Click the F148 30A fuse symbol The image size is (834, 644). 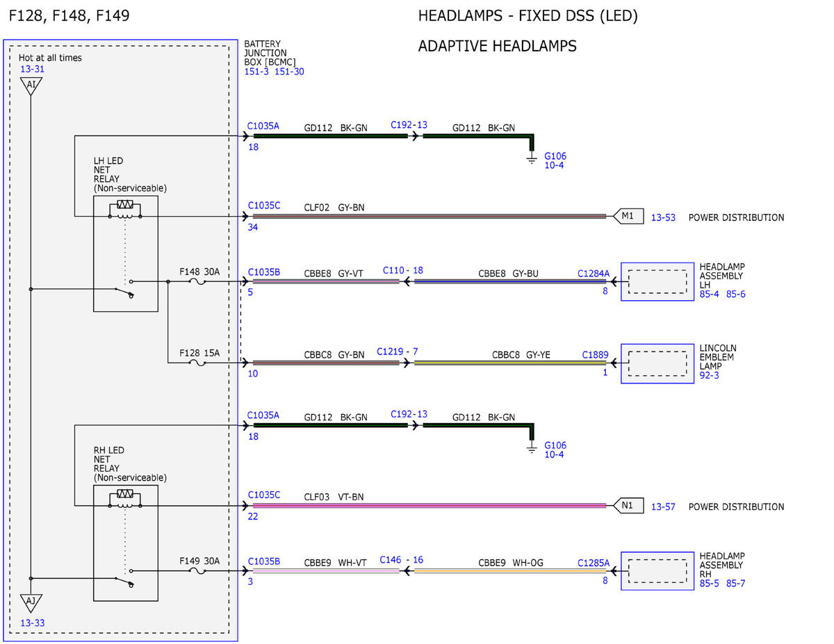(198, 282)
